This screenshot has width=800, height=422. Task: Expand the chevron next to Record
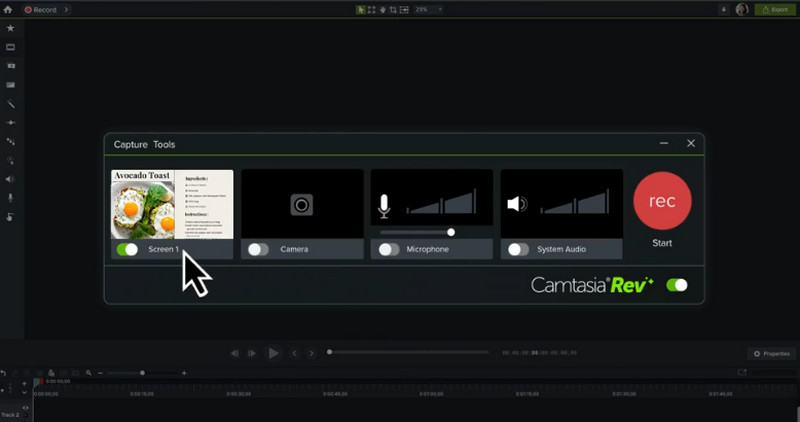(x=66, y=10)
